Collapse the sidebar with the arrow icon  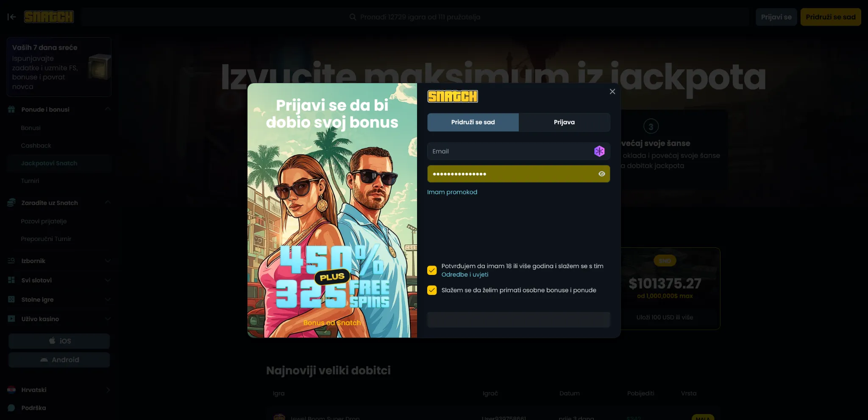tap(12, 17)
